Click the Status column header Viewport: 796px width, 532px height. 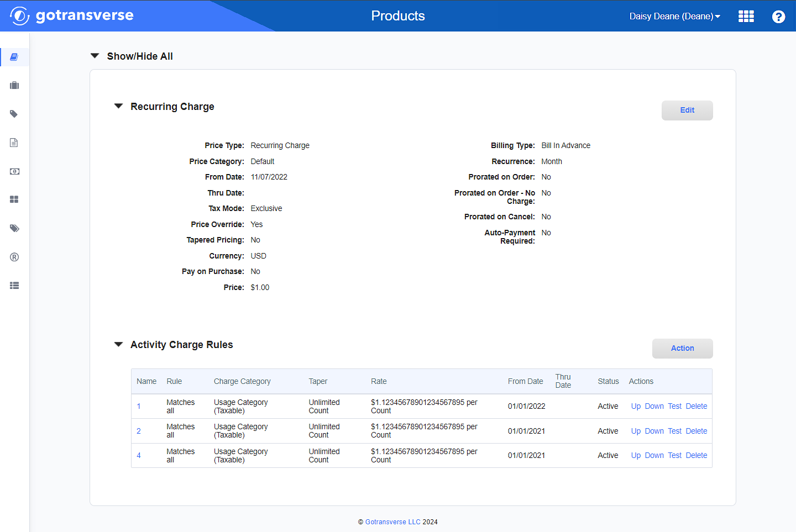pyautogui.click(x=608, y=381)
